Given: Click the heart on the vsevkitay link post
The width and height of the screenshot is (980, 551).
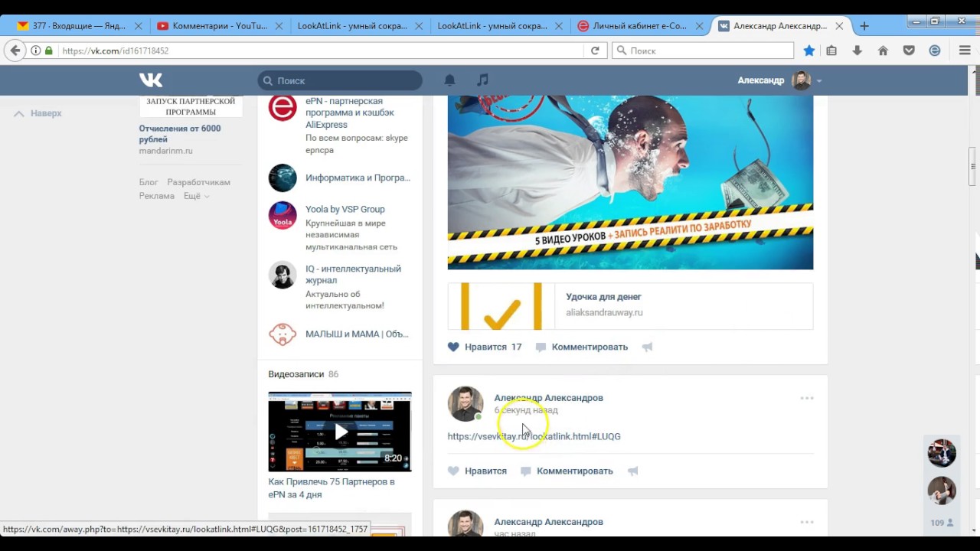Looking at the screenshot, I should (x=453, y=471).
